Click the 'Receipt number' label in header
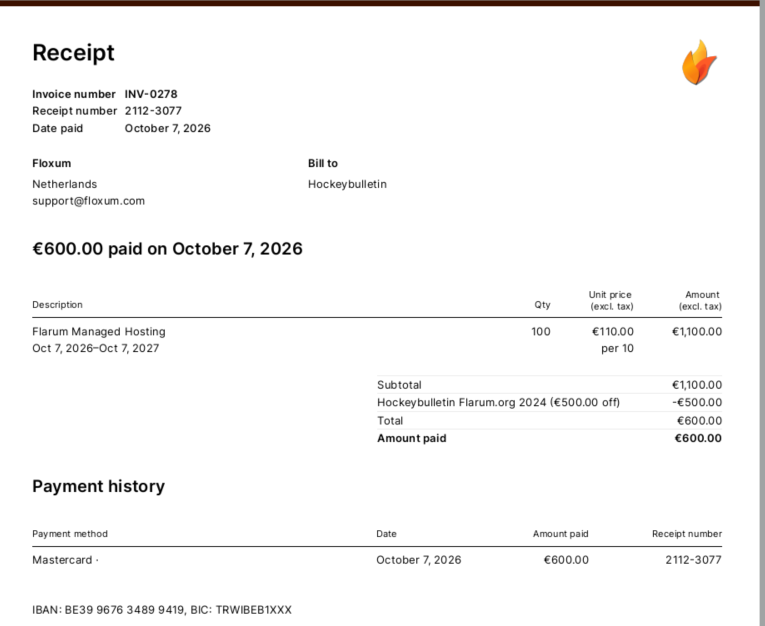Image resolution: width=765 pixels, height=626 pixels. (75, 111)
